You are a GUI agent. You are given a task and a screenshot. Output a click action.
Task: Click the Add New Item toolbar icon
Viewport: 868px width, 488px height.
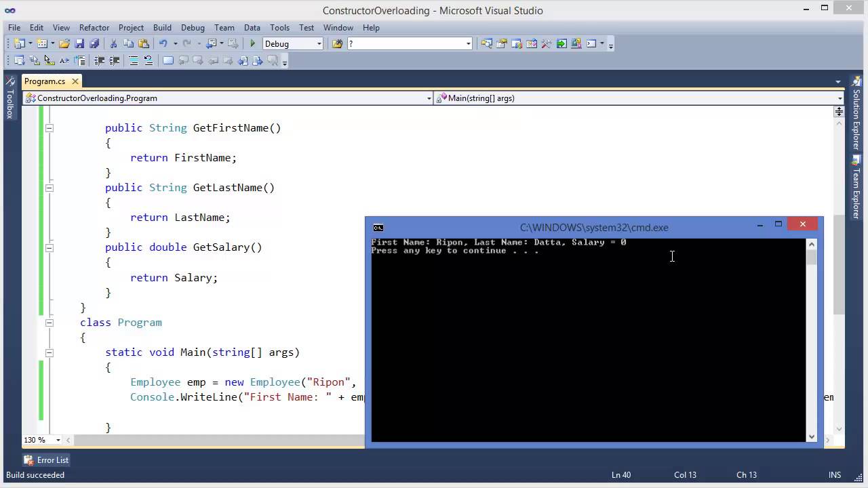[x=42, y=43]
